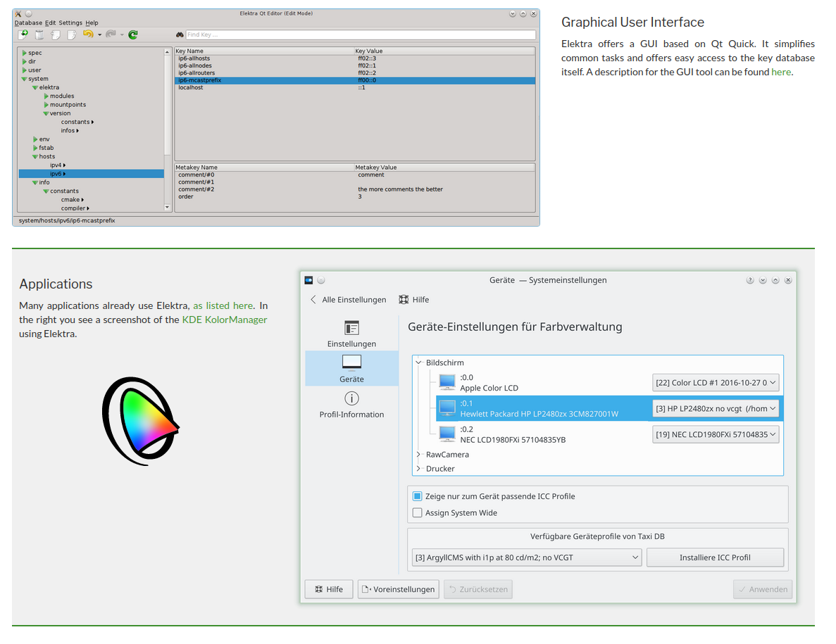Click the Elektra Qt Editor window menu icon

click(x=18, y=14)
